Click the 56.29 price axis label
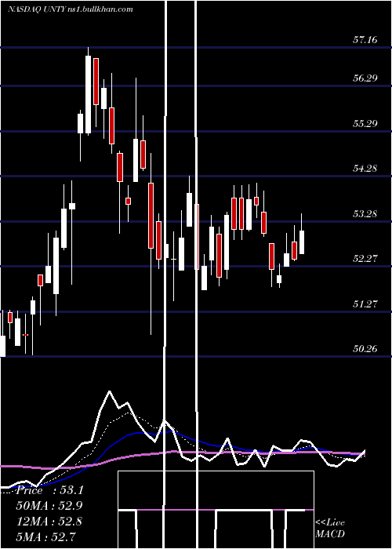The image size is (392, 549). point(365,78)
